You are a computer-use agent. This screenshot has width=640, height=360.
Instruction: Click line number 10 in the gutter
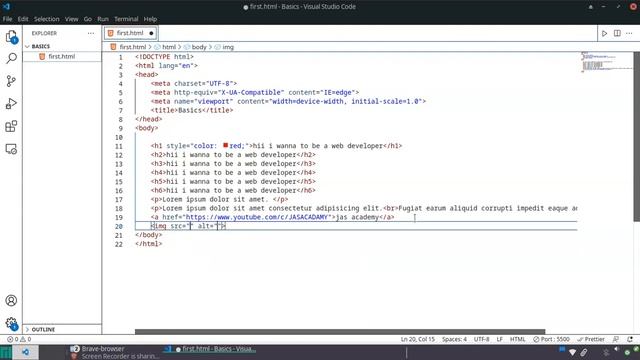[x=118, y=137]
